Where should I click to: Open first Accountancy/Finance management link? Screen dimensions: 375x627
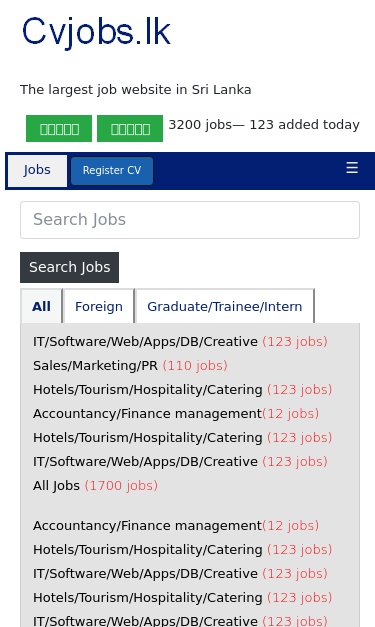(176, 413)
